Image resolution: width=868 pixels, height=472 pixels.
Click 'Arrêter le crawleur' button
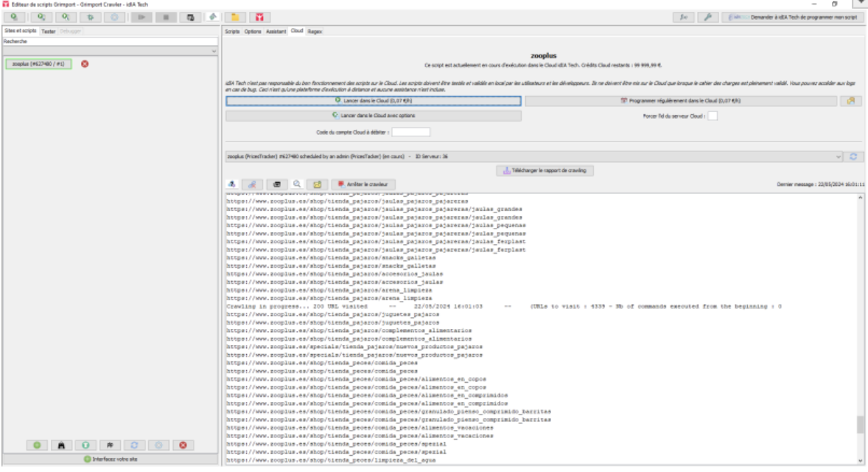pyautogui.click(x=363, y=184)
